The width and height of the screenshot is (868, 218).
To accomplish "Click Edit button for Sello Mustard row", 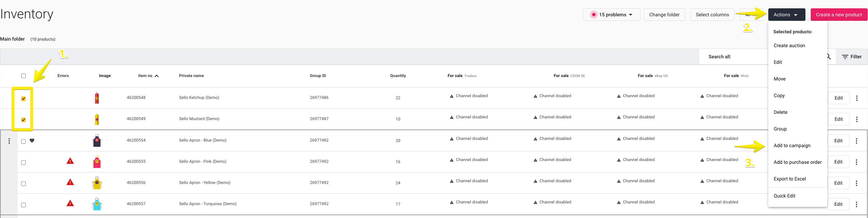I will [838, 119].
